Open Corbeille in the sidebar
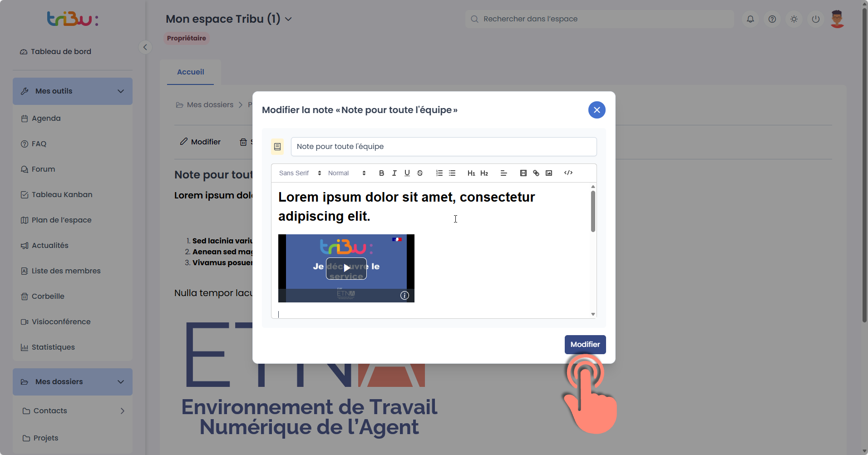 click(x=43, y=297)
